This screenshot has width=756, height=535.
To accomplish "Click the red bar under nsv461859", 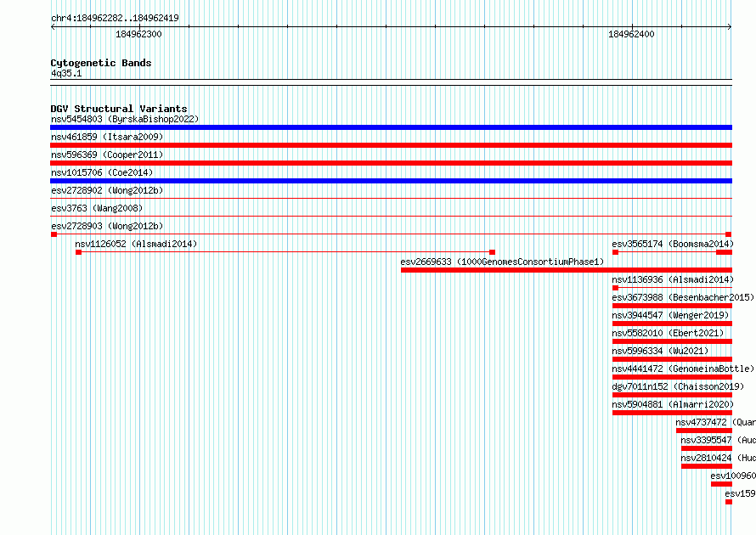I will [391, 145].
